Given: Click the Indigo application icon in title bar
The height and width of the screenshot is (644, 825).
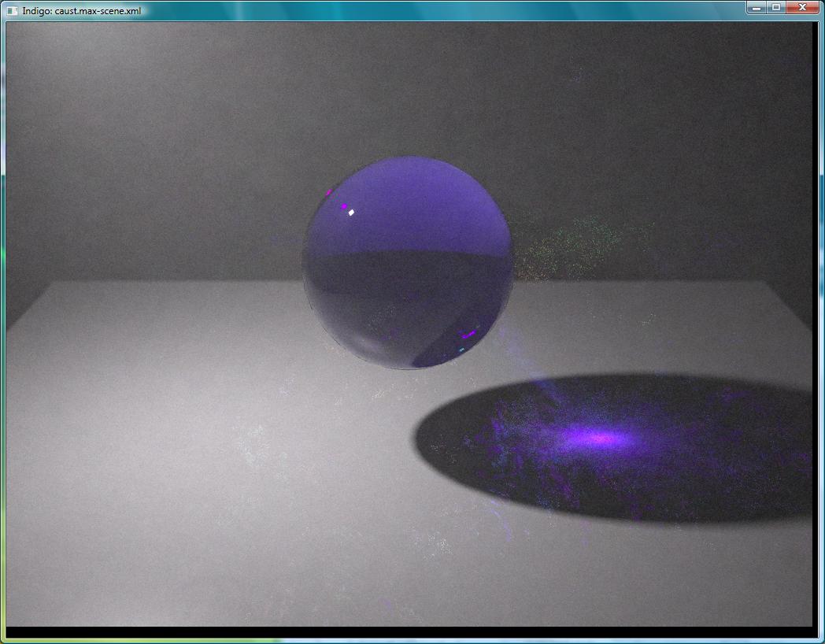Looking at the screenshot, I should click(x=12, y=11).
